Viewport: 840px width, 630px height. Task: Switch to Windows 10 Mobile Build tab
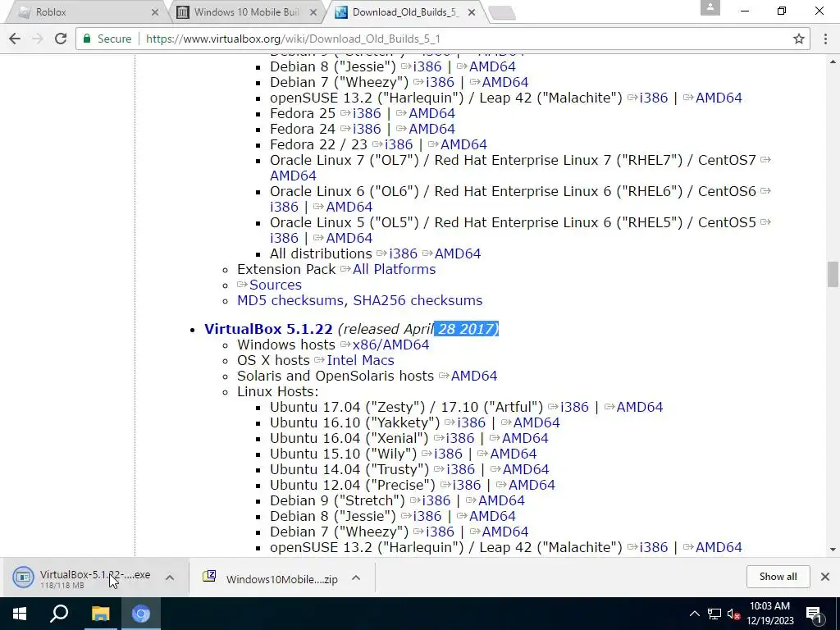pos(246,11)
